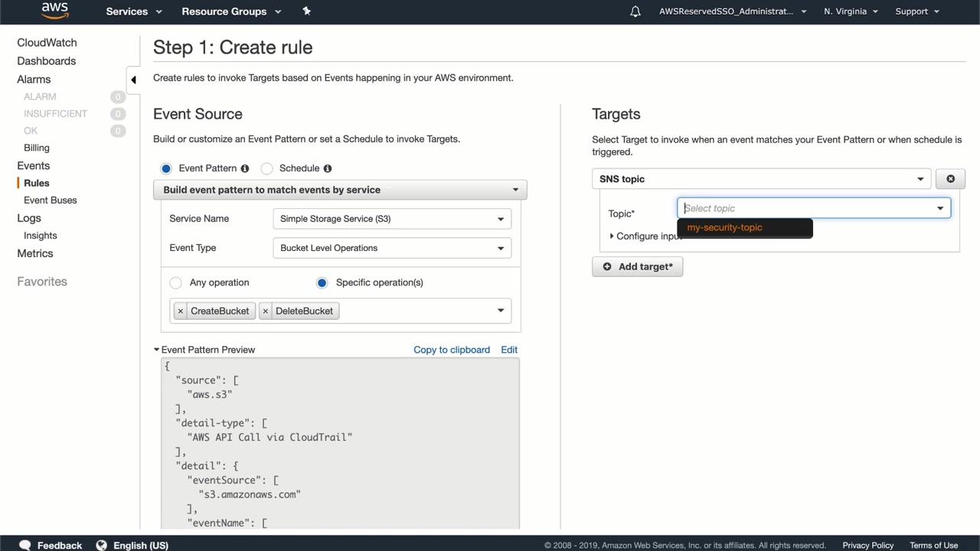
Task: Choose the Any operation radio option
Action: [x=176, y=282]
